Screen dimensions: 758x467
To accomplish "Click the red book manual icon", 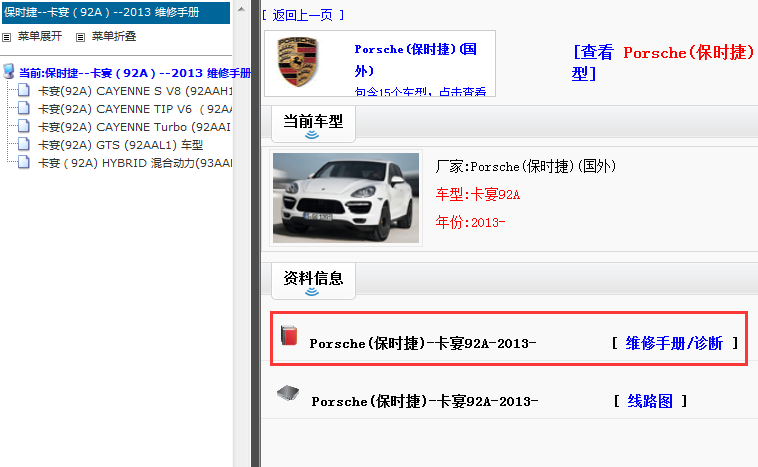I will tap(289, 336).
